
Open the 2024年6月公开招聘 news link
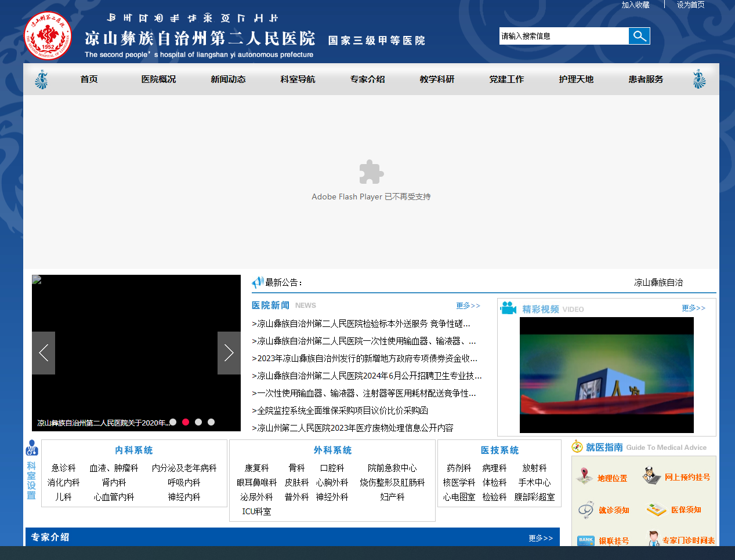[x=367, y=376]
